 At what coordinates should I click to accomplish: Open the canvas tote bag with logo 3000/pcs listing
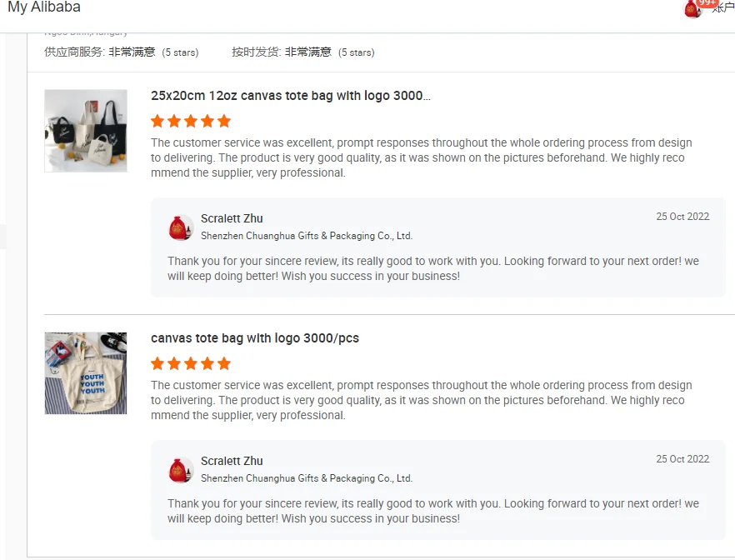pyautogui.click(x=254, y=338)
